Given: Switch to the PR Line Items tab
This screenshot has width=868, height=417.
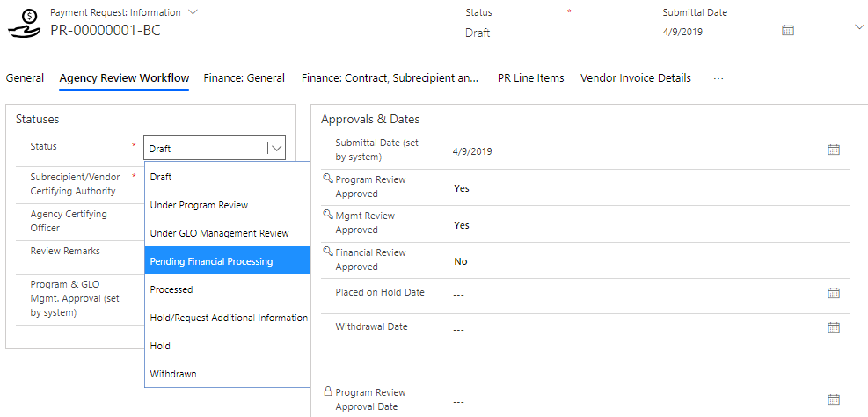Looking at the screenshot, I should [530, 78].
